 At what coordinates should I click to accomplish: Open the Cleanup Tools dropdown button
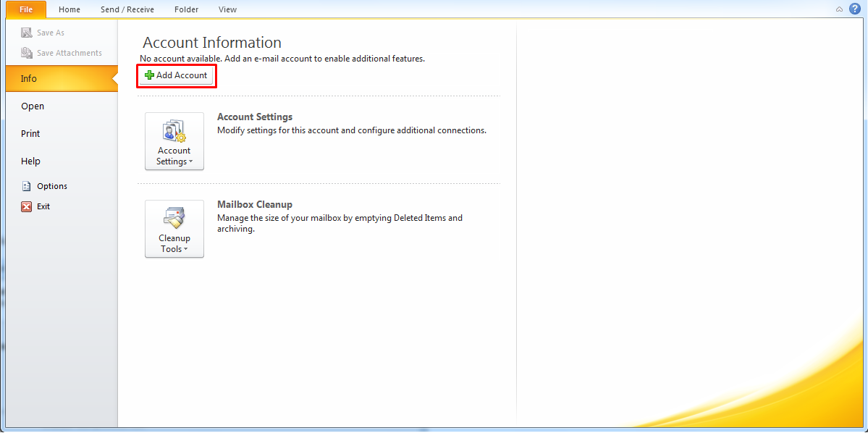click(x=174, y=229)
